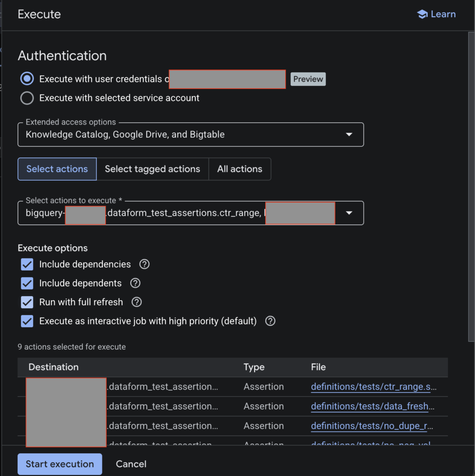Click the Preview badge
Viewport: 475px width, 476px height.
[308, 79]
